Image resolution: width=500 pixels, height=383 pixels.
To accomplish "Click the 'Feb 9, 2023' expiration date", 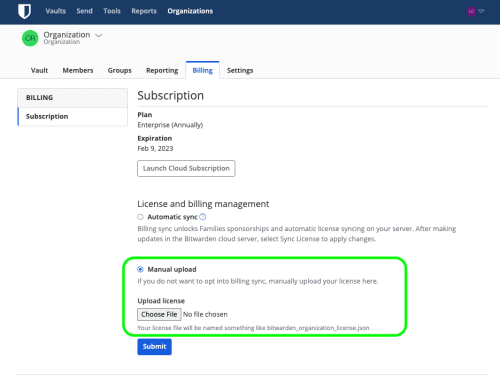I will (x=155, y=148).
